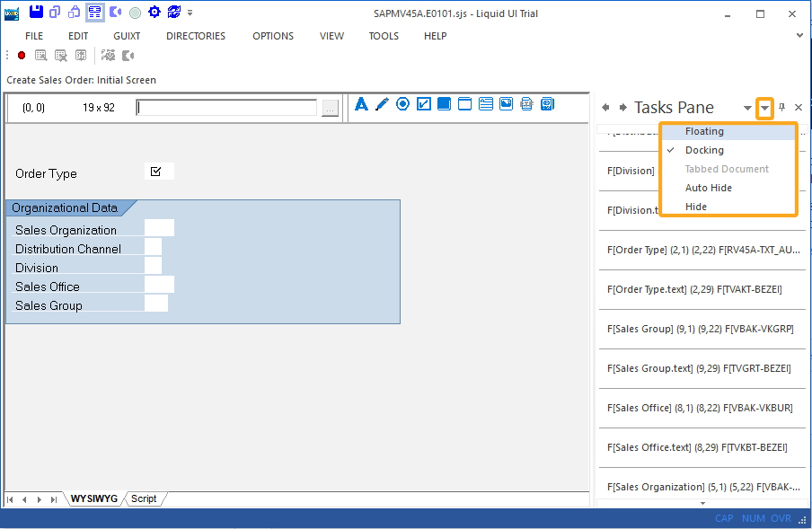
Task: Choose the checkbox element tool
Action: point(423,104)
